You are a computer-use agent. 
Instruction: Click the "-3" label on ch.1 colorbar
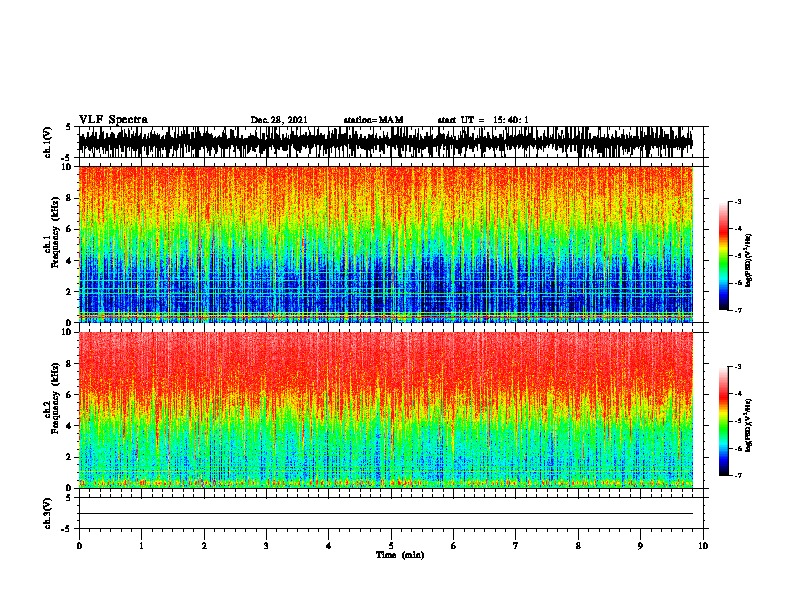738,201
